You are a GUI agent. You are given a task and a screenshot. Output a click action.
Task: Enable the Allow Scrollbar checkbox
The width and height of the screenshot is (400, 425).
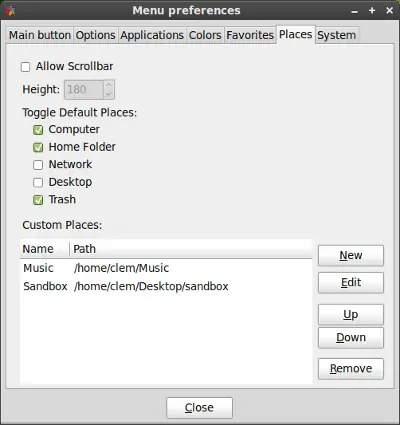pos(25,67)
